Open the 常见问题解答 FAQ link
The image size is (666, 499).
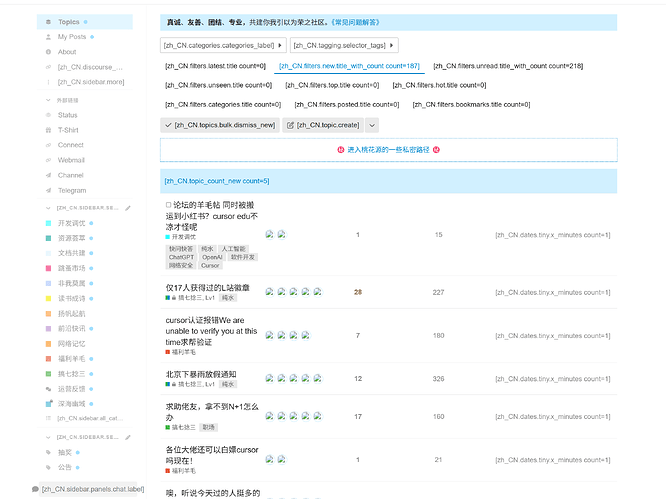click(x=356, y=23)
